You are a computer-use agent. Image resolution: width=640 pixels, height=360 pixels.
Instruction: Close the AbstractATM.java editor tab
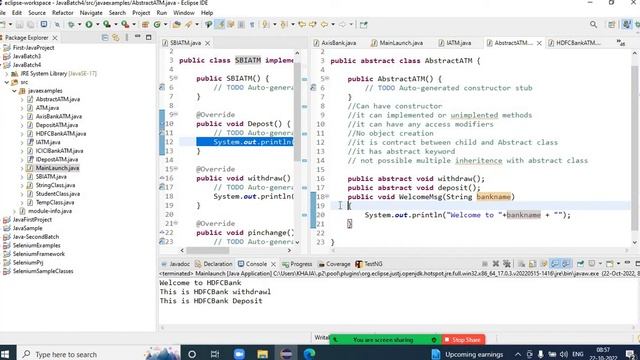(539, 43)
